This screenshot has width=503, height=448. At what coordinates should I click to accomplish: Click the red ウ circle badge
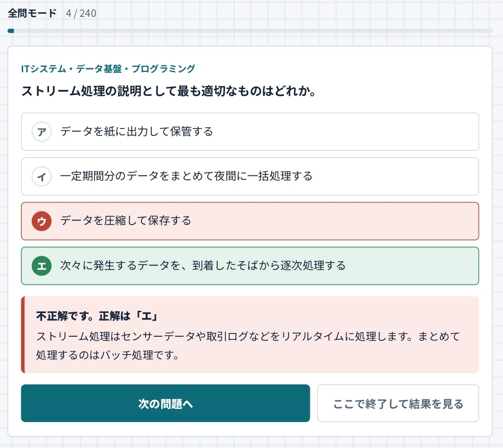click(41, 221)
